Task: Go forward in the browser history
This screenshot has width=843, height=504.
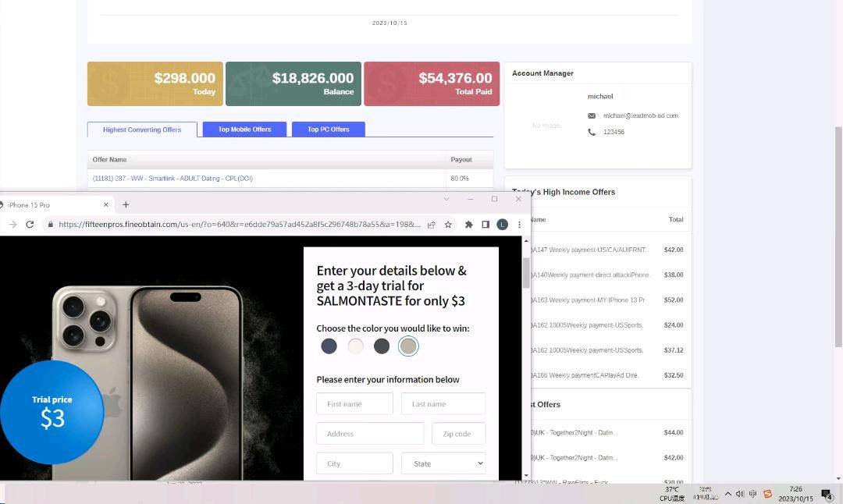Action: (13, 225)
